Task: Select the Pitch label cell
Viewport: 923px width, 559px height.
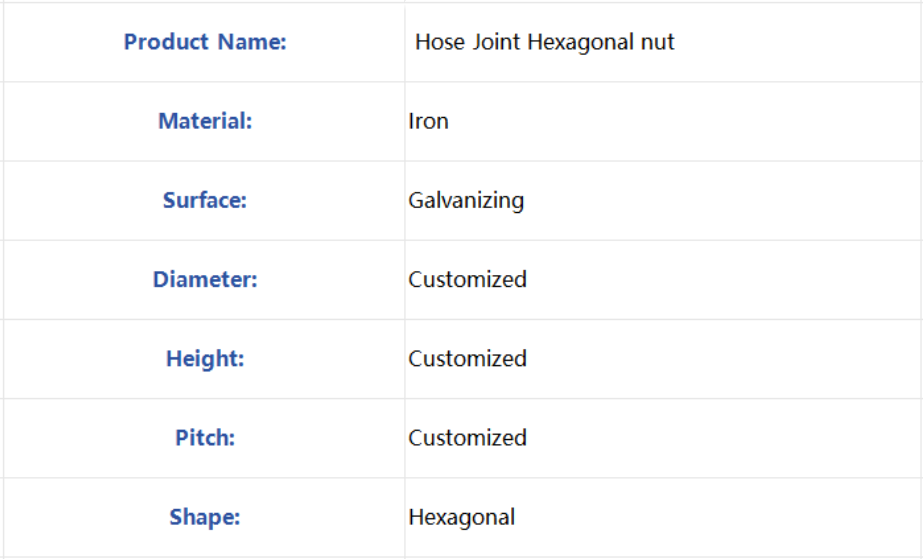Action: pyautogui.click(x=204, y=438)
